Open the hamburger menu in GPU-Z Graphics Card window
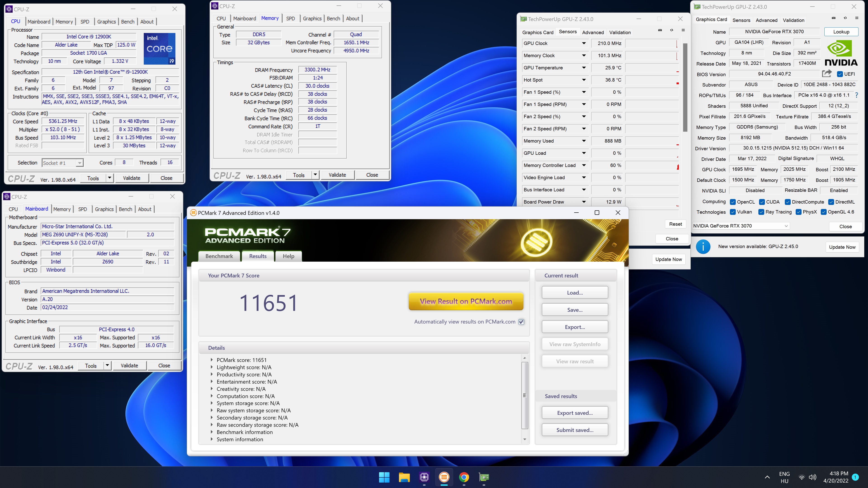 pyautogui.click(x=856, y=18)
